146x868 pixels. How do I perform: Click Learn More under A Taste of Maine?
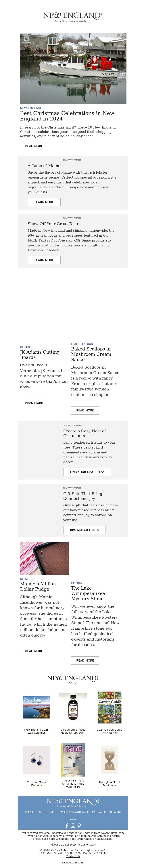click(x=44, y=202)
